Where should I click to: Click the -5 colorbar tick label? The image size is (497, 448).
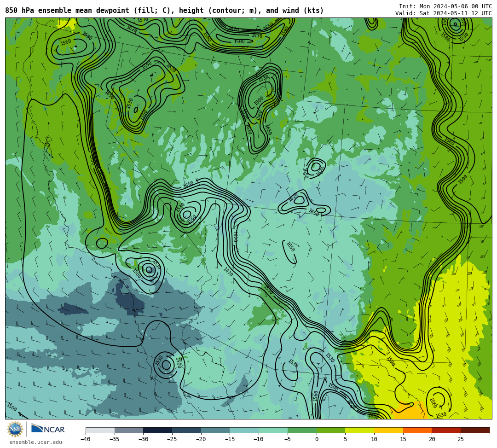tap(287, 439)
